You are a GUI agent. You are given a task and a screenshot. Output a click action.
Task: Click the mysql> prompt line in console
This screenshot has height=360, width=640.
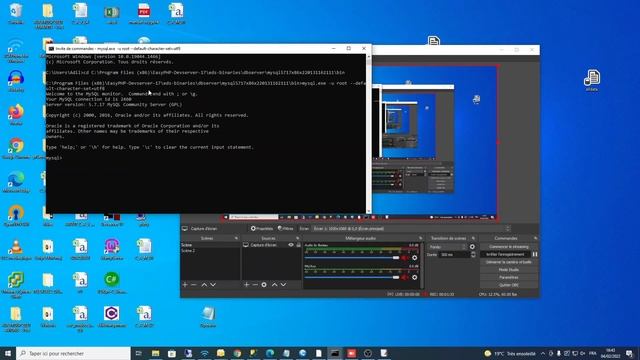(x=54, y=158)
